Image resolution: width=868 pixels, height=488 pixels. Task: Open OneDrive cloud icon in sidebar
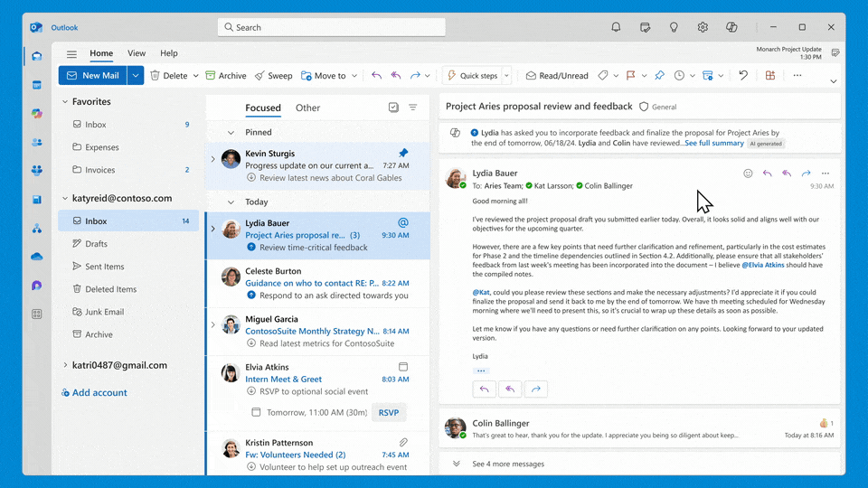tap(37, 257)
